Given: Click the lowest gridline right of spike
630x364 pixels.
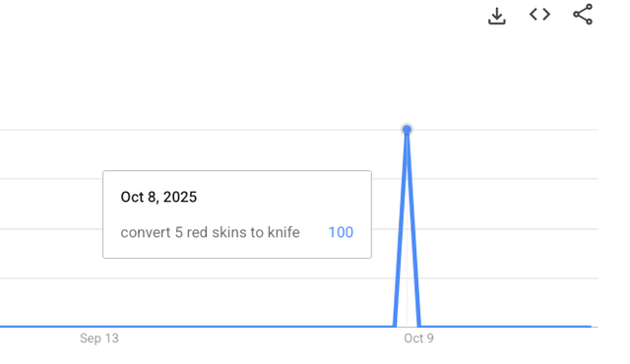Looking at the screenshot, I should [510, 277].
